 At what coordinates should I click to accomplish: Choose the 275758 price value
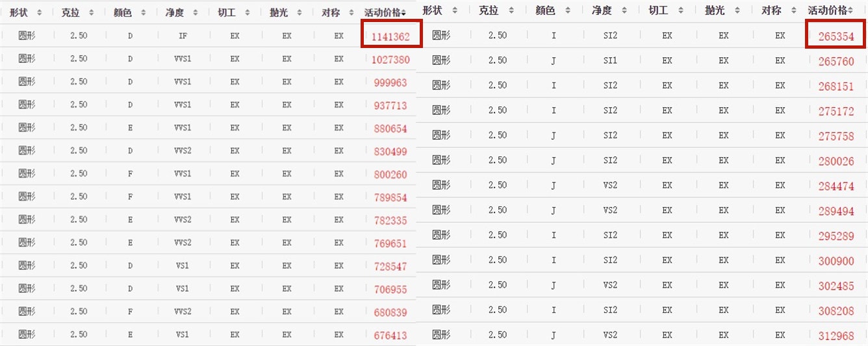coord(836,136)
